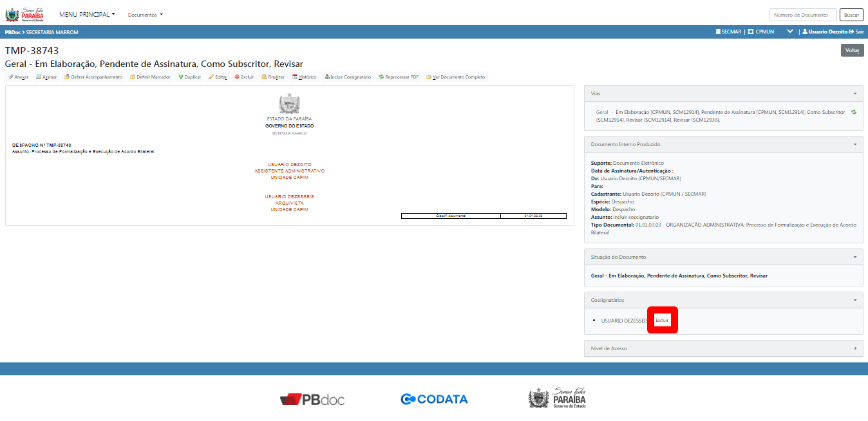Duplicate the document with Duplicar

coord(190,77)
